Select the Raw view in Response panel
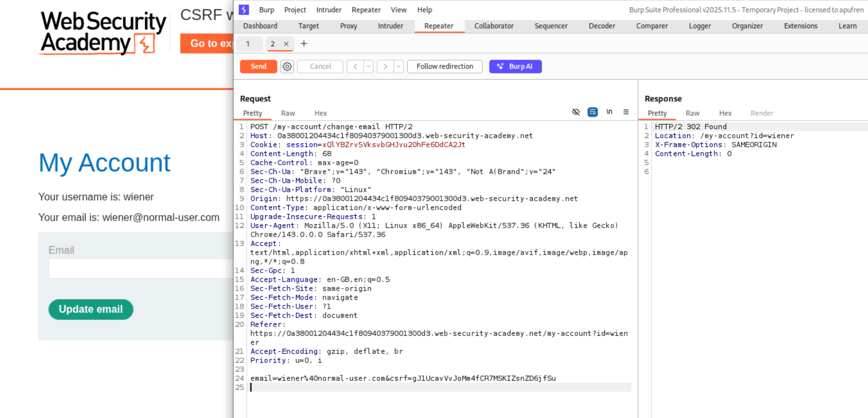 point(692,113)
